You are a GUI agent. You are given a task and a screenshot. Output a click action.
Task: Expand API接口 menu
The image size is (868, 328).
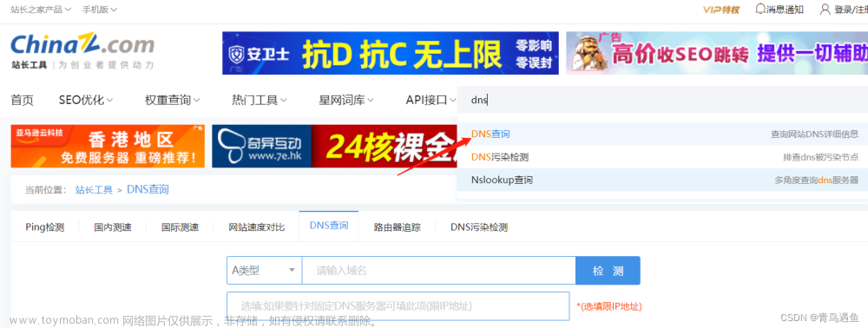[x=431, y=100]
